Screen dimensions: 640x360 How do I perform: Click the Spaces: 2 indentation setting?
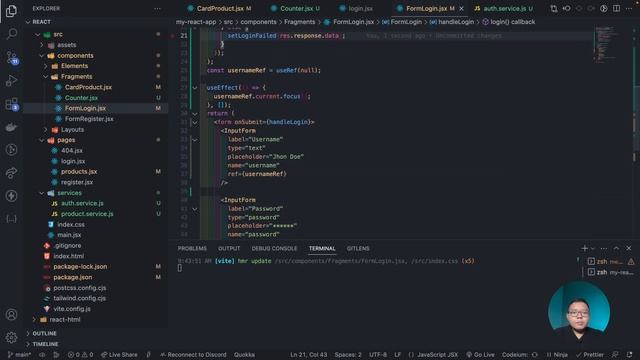pos(348,355)
